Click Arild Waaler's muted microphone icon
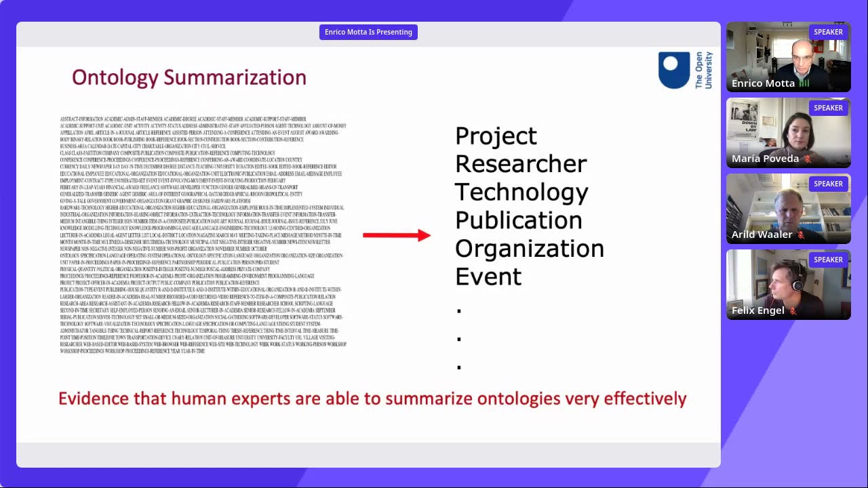 tap(801, 235)
